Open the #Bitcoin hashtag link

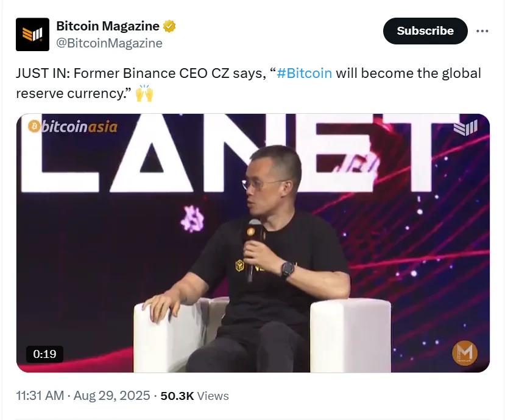(304, 74)
